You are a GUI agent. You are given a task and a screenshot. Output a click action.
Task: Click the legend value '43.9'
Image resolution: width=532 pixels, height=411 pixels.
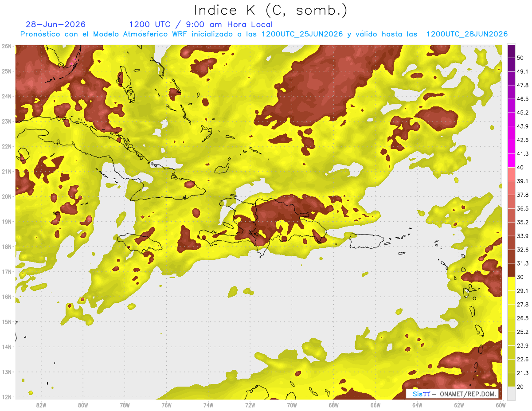(522, 126)
